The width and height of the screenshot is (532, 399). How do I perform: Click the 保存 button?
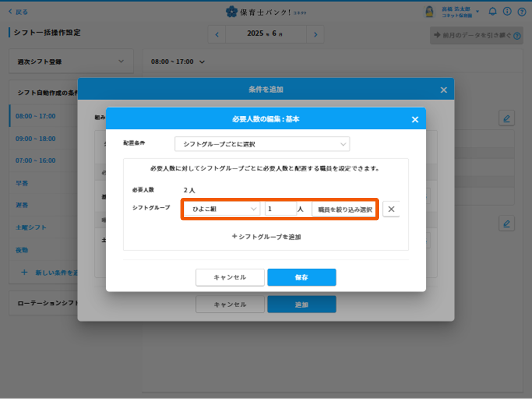(301, 277)
